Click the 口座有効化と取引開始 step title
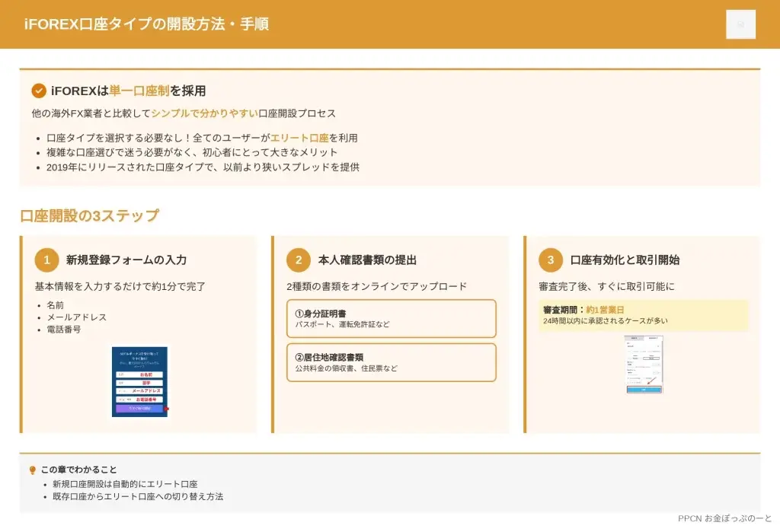This screenshot has height=532, width=780. click(x=625, y=260)
